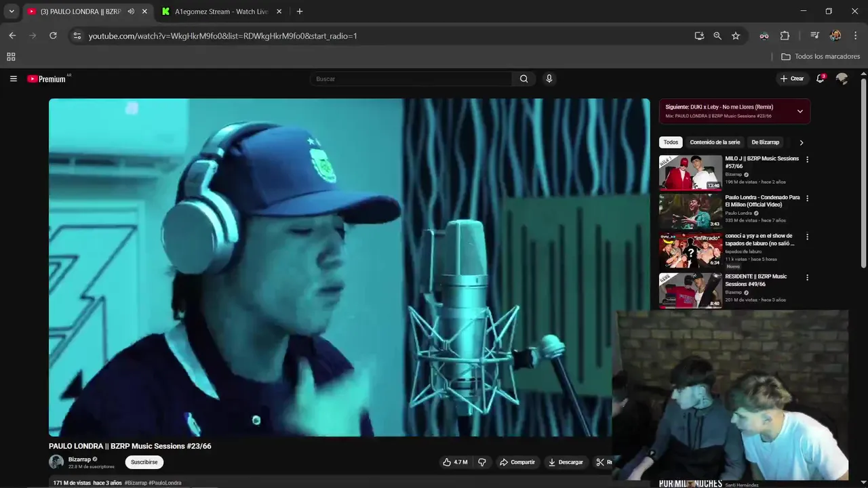Click the 'Paulo Londra' channel name under Condenado
The width and height of the screenshot is (868, 488).
click(738, 213)
